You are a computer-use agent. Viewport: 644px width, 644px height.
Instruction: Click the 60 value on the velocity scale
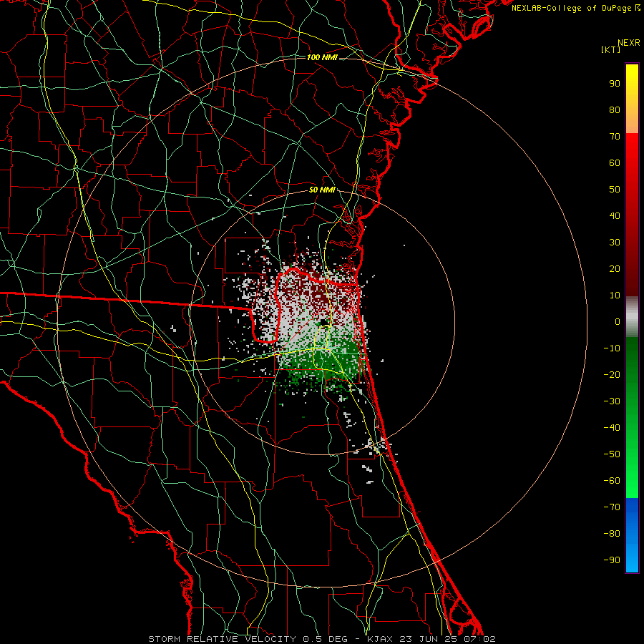[615, 163]
